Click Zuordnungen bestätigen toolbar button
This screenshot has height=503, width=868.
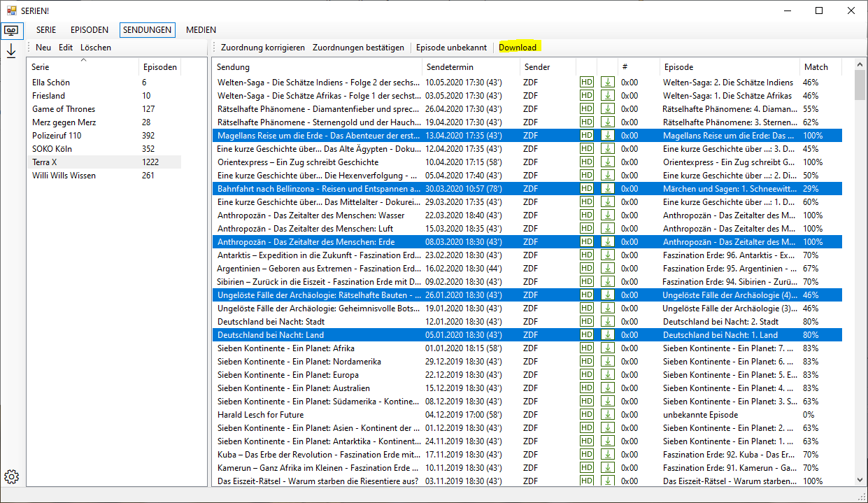coord(358,48)
